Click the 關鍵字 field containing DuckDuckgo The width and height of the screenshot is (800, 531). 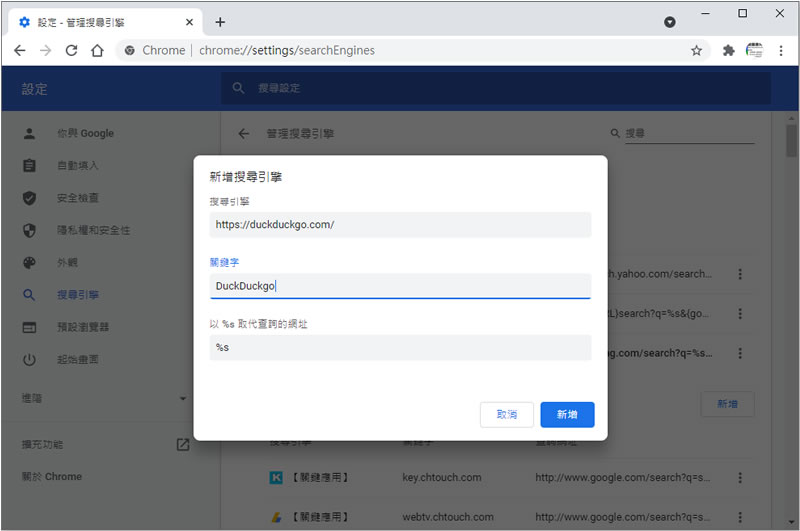point(401,286)
